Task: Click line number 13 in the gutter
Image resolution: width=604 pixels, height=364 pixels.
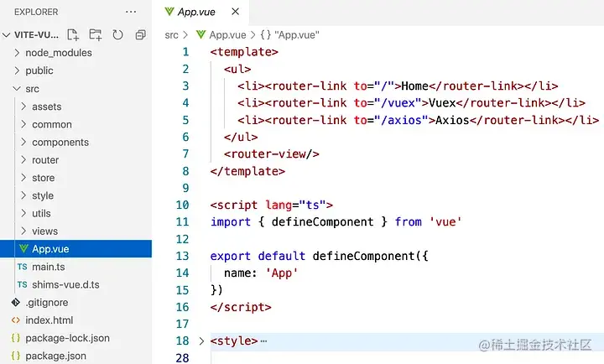Action: [182, 256]
